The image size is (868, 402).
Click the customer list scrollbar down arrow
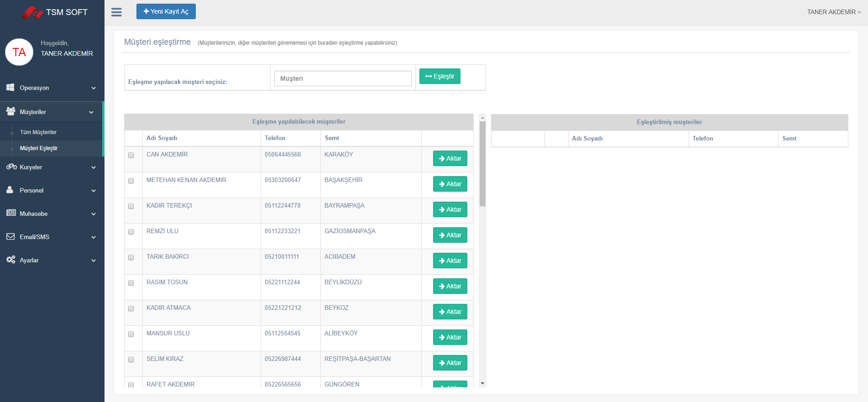coord(482,383)
